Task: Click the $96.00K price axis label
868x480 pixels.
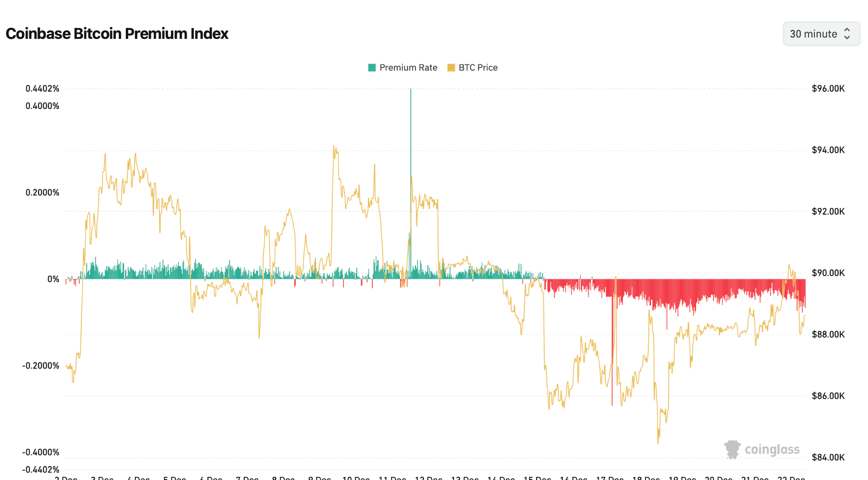Action: 828,88
